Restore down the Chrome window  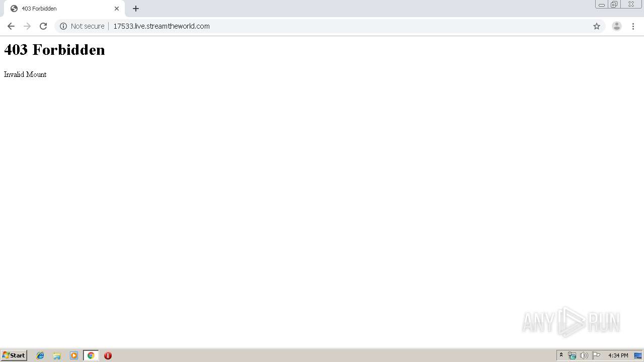click(x=614, y=5)
